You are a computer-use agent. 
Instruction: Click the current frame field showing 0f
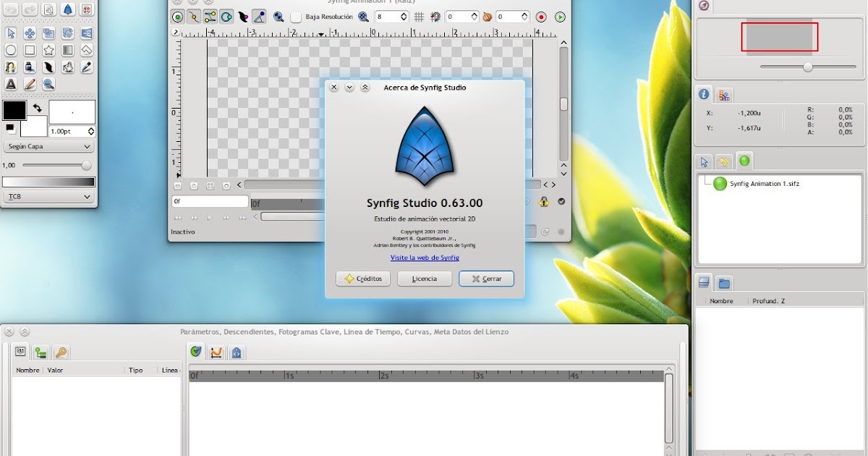(210, 202)
